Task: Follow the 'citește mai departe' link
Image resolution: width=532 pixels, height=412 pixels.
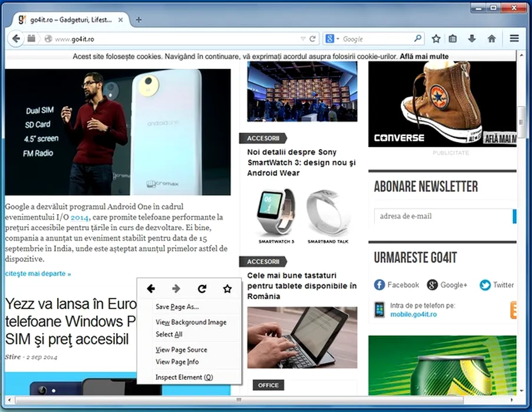Action: pos(38,274)
